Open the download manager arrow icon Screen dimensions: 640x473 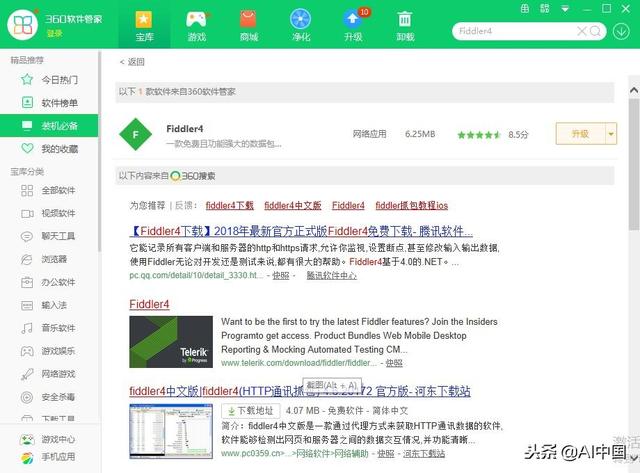tap(621, 31)
